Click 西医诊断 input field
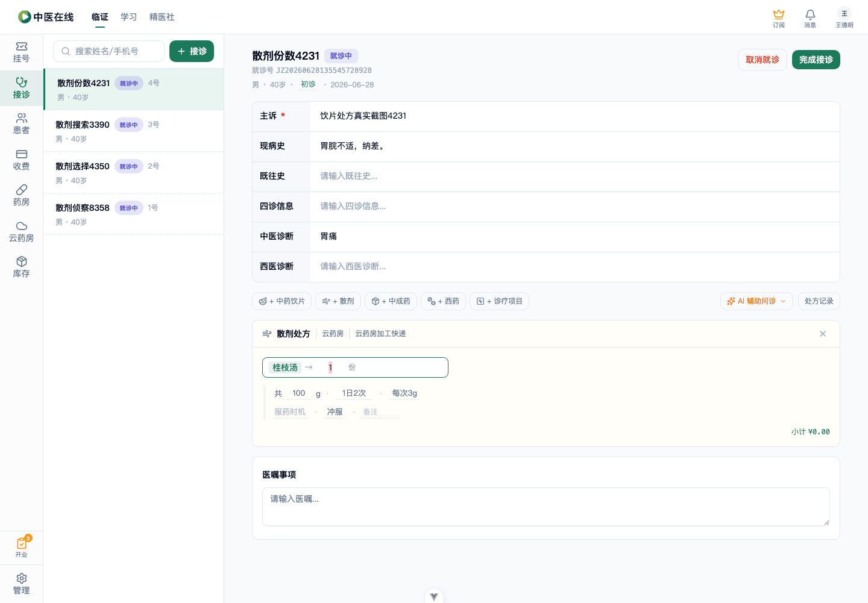Viewport: 868px width, 603px height. (575, 267)
